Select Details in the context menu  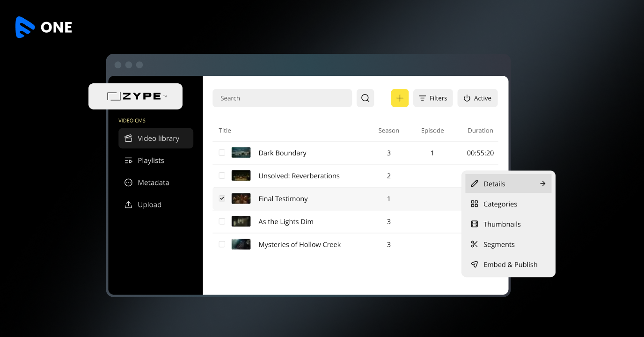tap(508, 183)
